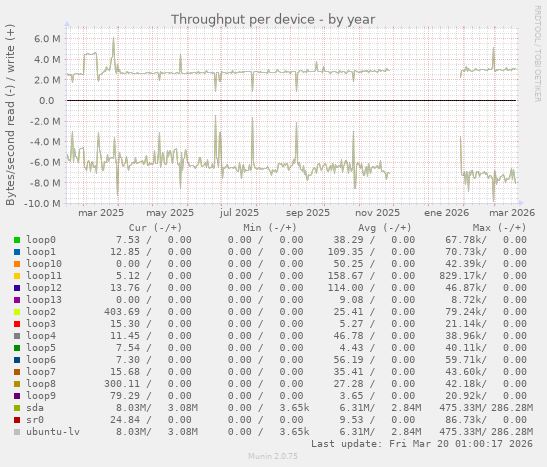The image size is (547, 467).
Task: Click the loop1 blue legend swatch
Action: pyautogui.click(x=17, y=252)
